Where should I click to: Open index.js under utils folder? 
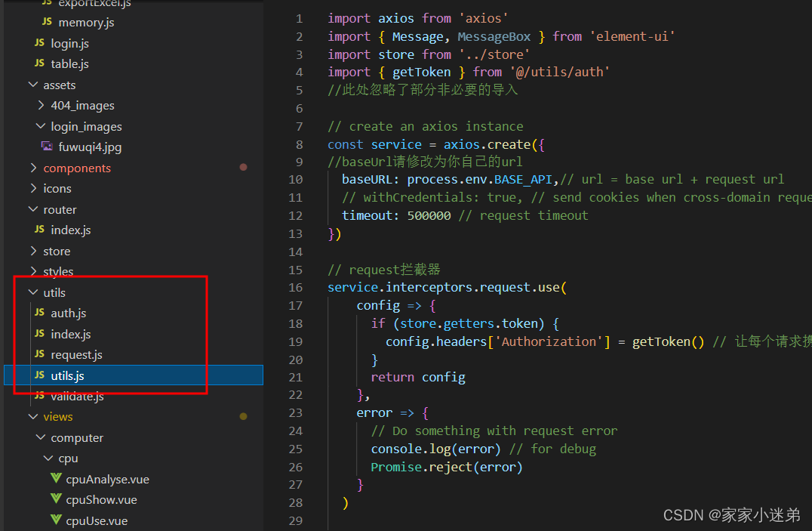click(70, 334)
